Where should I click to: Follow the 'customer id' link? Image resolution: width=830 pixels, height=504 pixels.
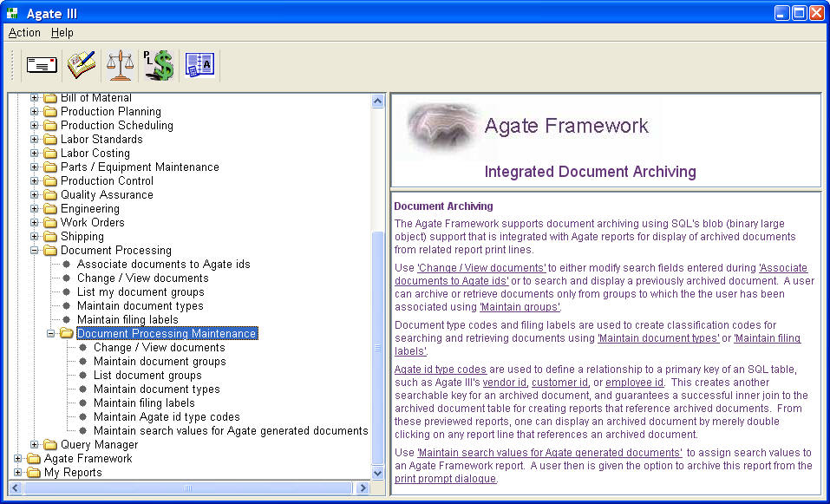point(560,383)
